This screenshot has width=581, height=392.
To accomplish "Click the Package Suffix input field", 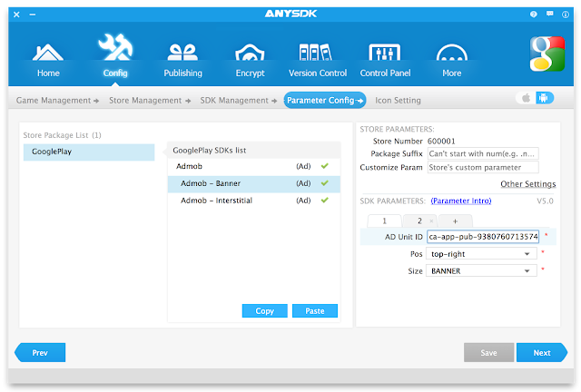I will coord(483,153).
